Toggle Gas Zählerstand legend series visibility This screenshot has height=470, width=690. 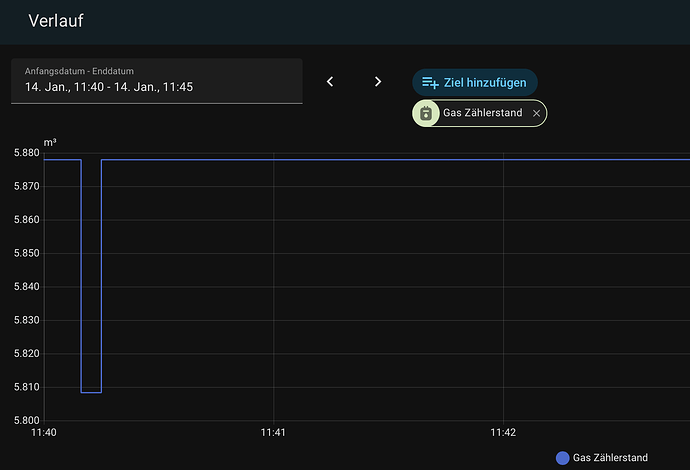coord(602,458)
